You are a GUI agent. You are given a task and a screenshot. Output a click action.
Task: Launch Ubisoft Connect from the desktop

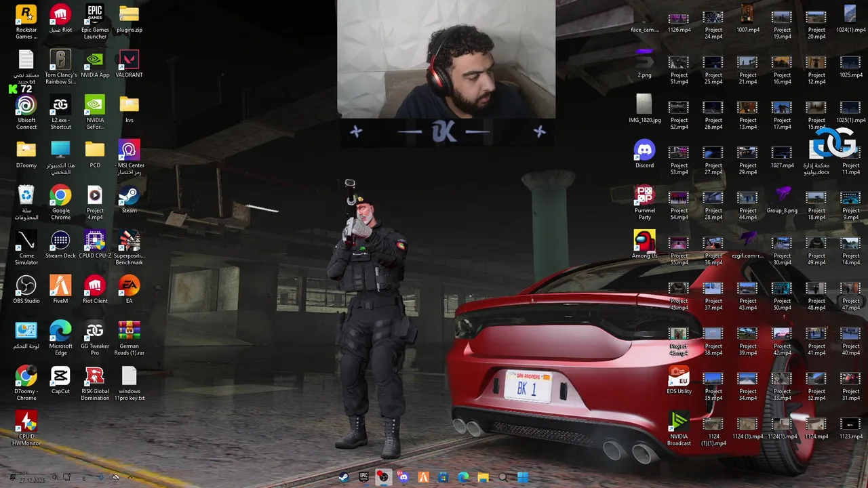point(26,112)
